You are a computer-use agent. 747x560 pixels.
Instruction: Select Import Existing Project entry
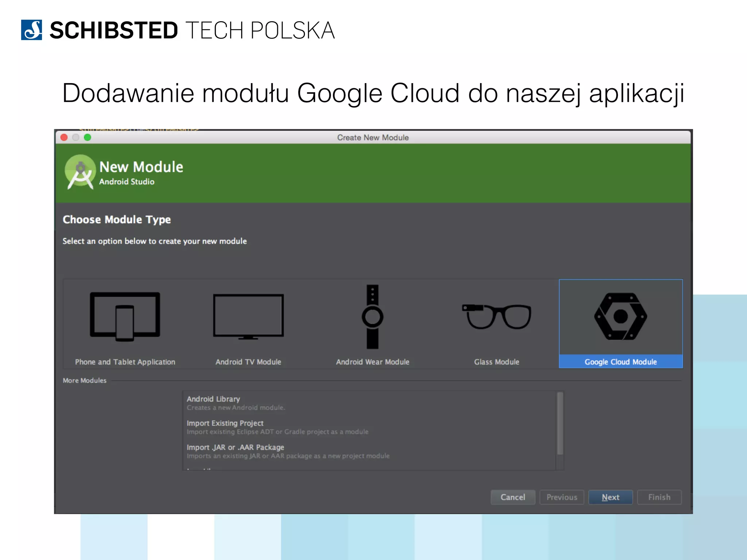click(x=369, y=427)
